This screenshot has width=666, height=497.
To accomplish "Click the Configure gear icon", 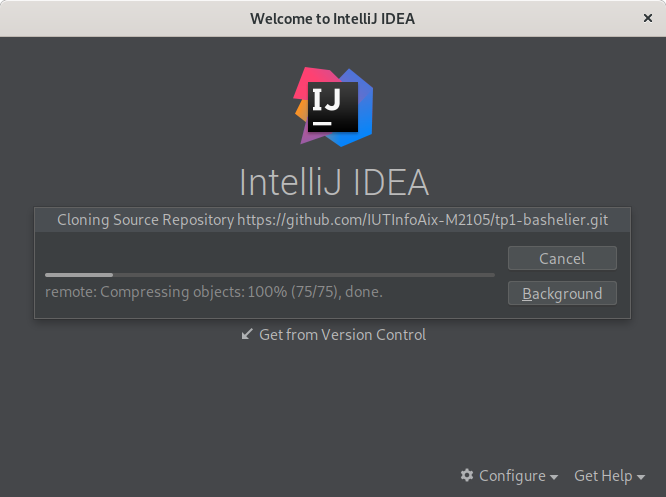I will pos(467,475).
